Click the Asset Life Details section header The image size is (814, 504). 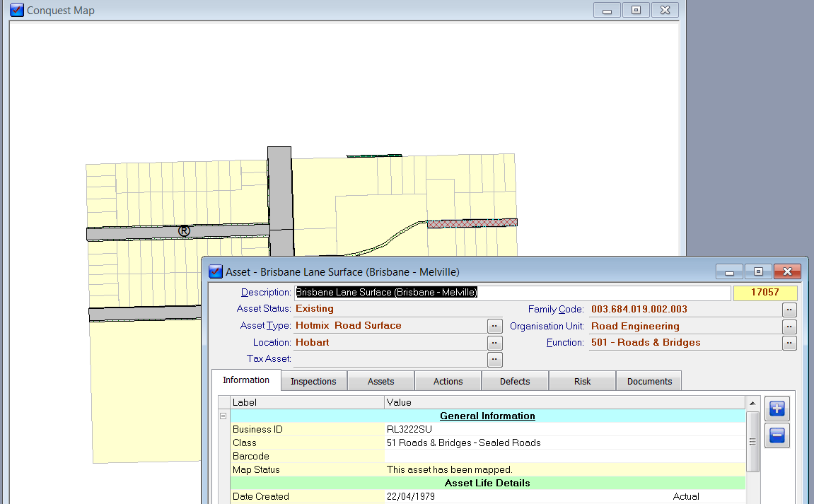coord(487,484)
